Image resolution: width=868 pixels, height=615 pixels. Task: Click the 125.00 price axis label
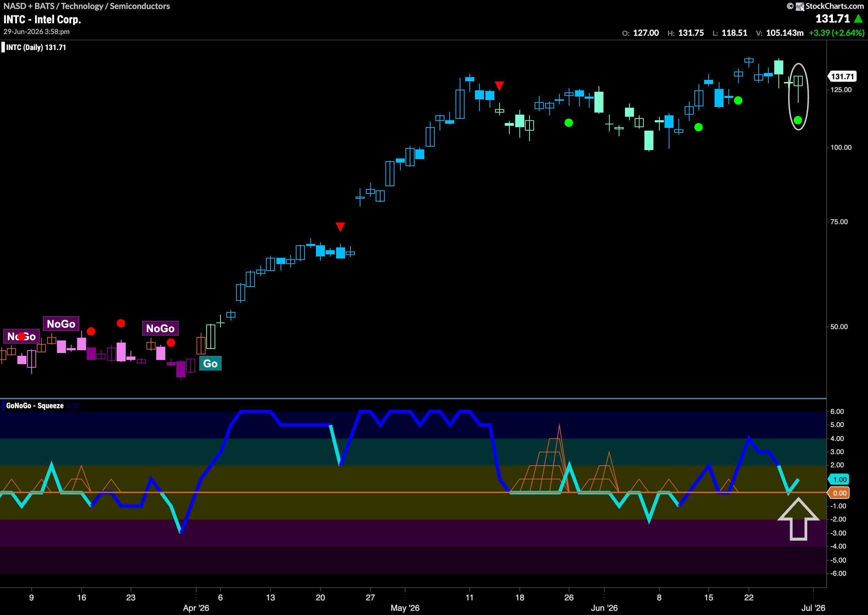[841, 90]
